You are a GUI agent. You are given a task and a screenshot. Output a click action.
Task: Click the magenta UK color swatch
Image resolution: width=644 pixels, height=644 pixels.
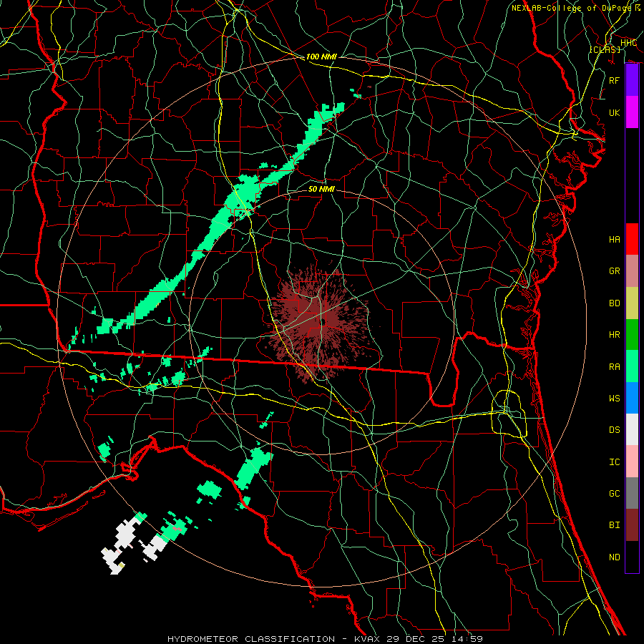(632, 112)
